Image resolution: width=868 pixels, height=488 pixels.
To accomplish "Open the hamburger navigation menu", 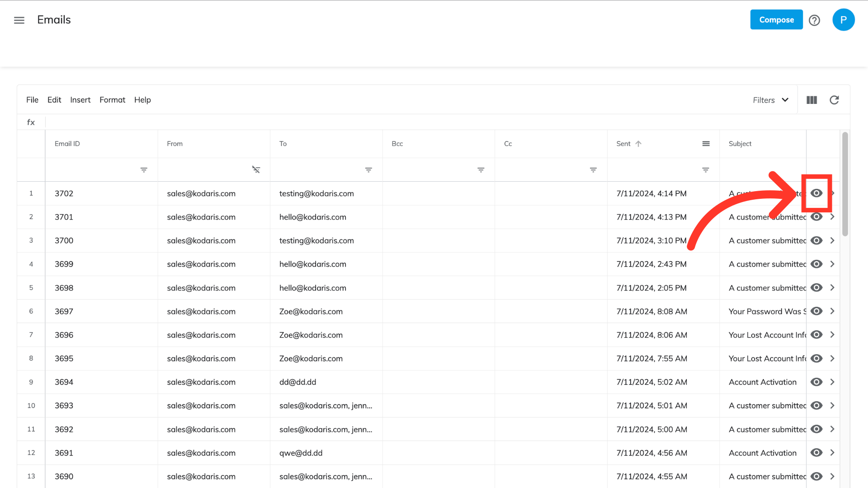I will tap(19, 20).
